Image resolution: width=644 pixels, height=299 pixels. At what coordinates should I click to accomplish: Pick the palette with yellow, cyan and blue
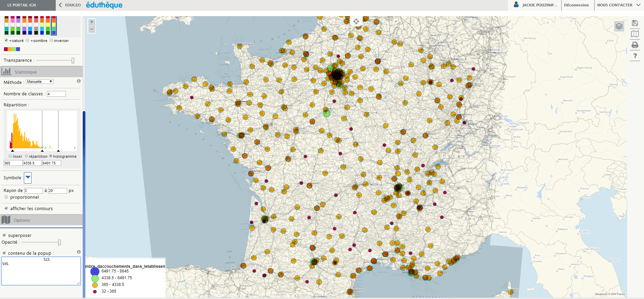point(42,26)
